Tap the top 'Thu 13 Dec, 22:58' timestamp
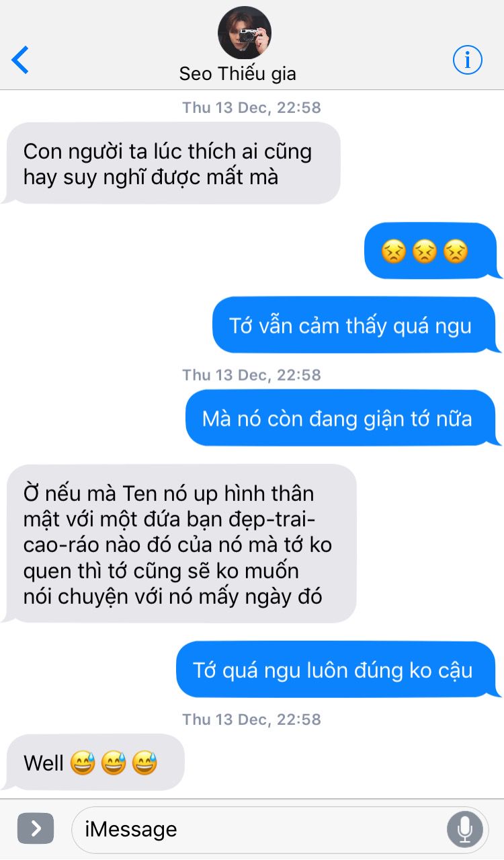Image resolution: width=504 pixels, height=860 pixels. (252, 107)
